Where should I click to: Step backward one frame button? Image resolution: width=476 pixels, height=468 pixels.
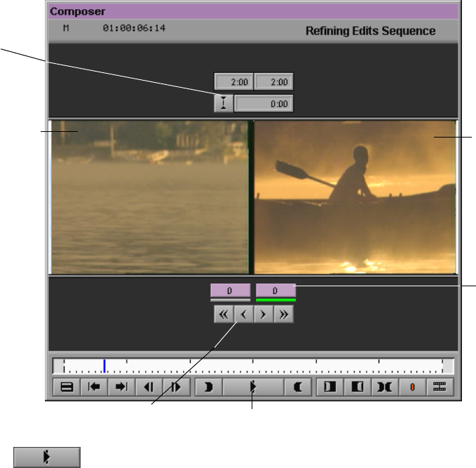tap(149, 387)
